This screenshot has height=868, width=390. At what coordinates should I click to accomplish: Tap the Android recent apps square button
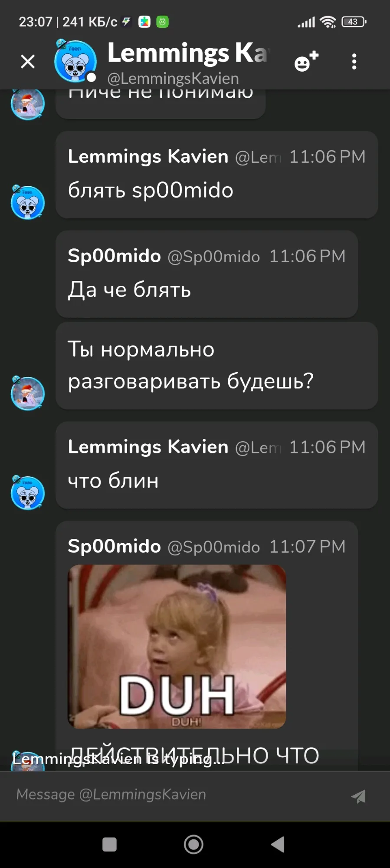(x=109, y=845)
